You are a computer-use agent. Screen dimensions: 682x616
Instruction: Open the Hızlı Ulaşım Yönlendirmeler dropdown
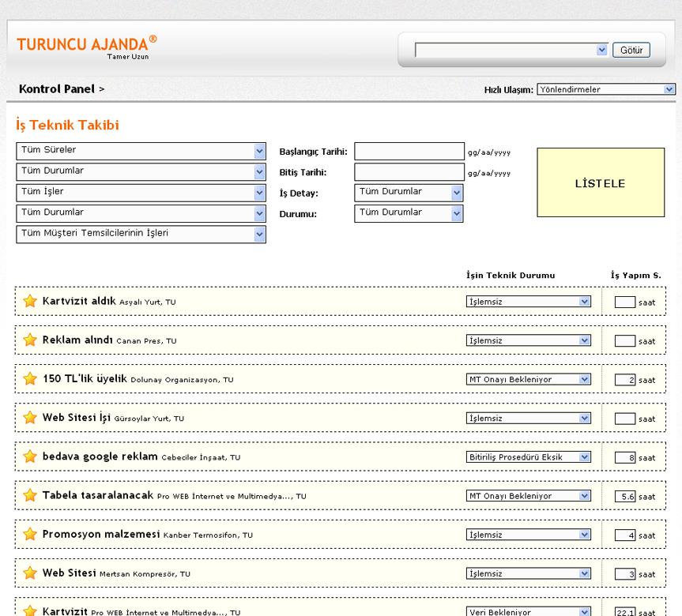[605, 89]
